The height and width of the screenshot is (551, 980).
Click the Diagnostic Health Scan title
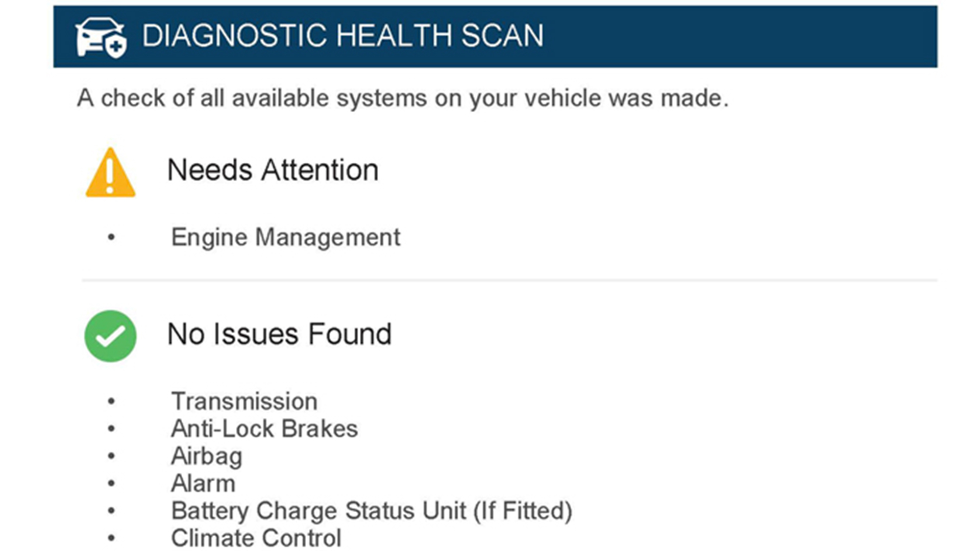(342, 36)
